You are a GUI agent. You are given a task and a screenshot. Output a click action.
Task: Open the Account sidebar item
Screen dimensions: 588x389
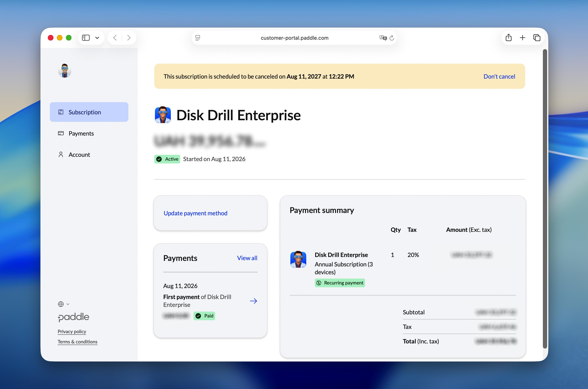coord(89,155)
